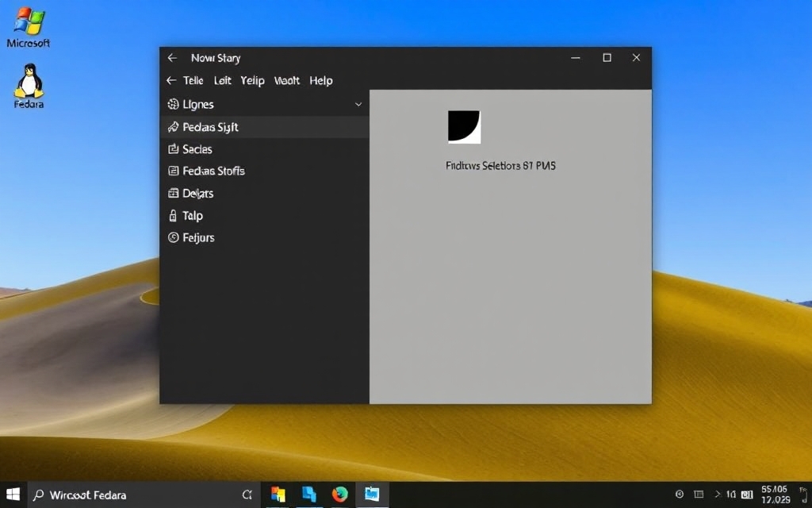Click the circular icon beside Feljurs
Image resolution: width=812 pixels, height=508 pixels.
coord(173,238)
